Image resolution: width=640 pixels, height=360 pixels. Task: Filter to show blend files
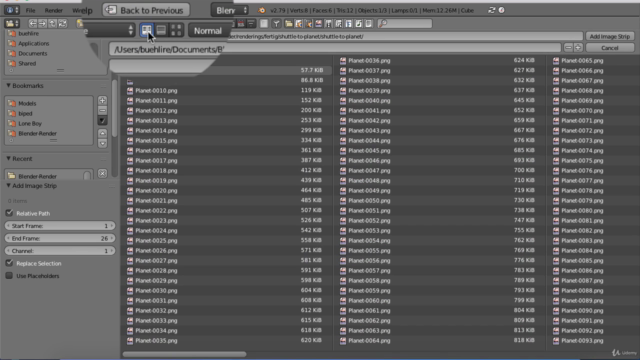(x=299, y=24)
